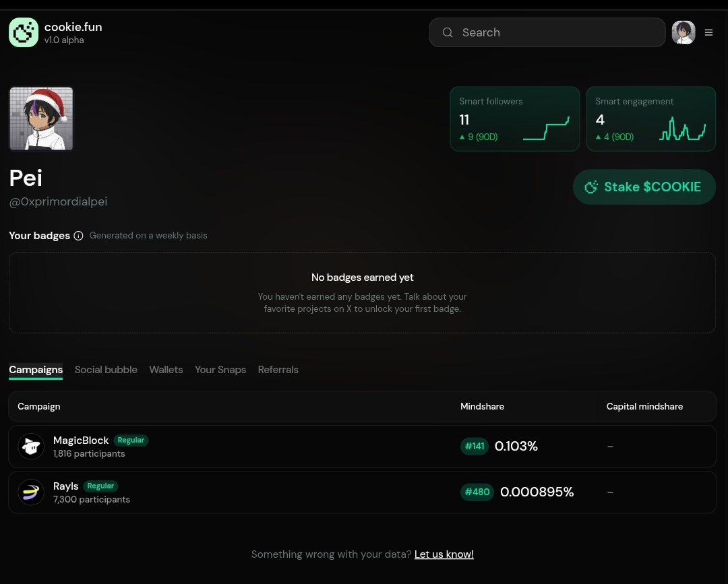
Task: Click the Mindshare column header
Action: 482,406
